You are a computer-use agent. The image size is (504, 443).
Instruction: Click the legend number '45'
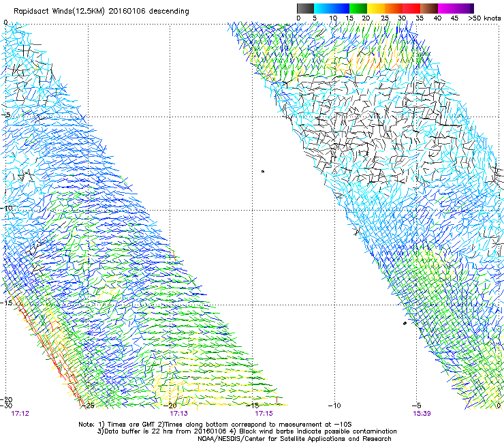454,18
